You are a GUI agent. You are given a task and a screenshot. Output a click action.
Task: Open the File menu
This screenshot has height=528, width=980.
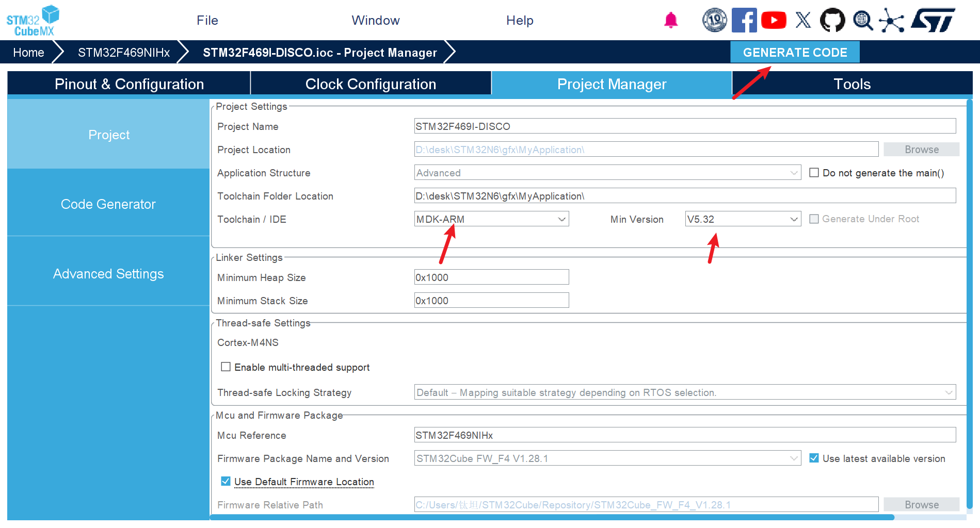[x=207, y=20]
